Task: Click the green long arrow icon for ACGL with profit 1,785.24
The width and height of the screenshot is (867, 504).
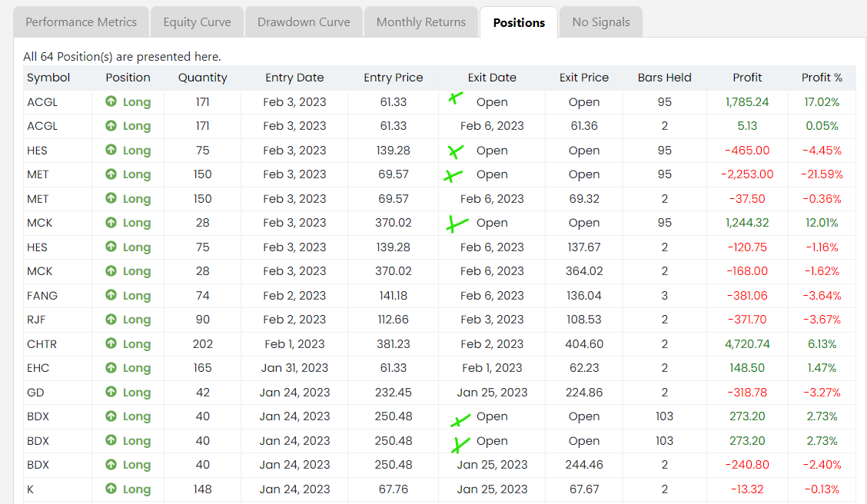Action: [111, 101]
